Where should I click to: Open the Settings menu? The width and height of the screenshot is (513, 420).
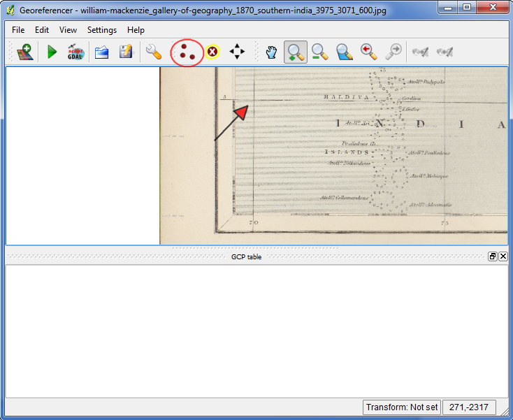pos(102,30)
